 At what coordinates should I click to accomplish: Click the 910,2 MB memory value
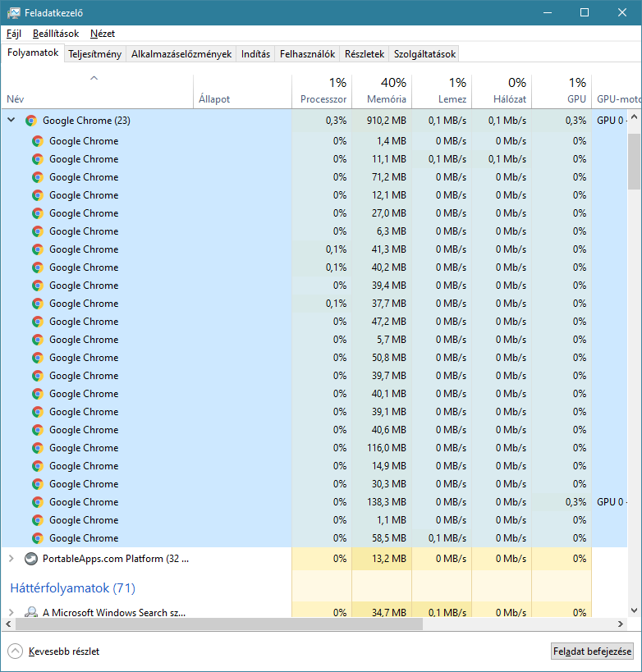pyautogui.click(x=386, y=121)
